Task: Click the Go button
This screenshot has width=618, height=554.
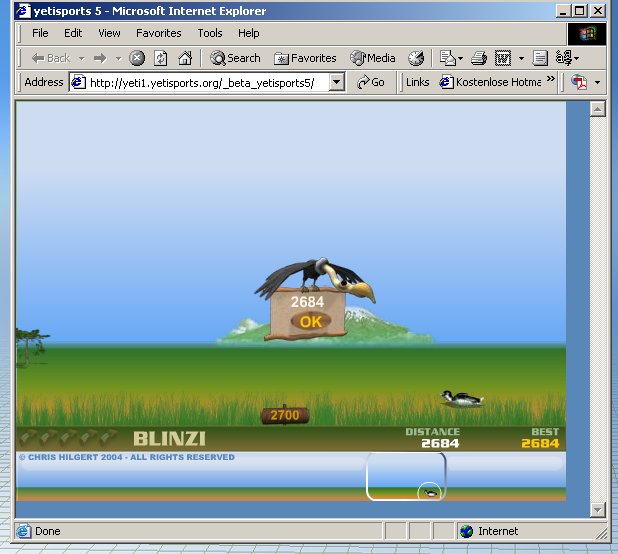Action: [x=370, y=82]
